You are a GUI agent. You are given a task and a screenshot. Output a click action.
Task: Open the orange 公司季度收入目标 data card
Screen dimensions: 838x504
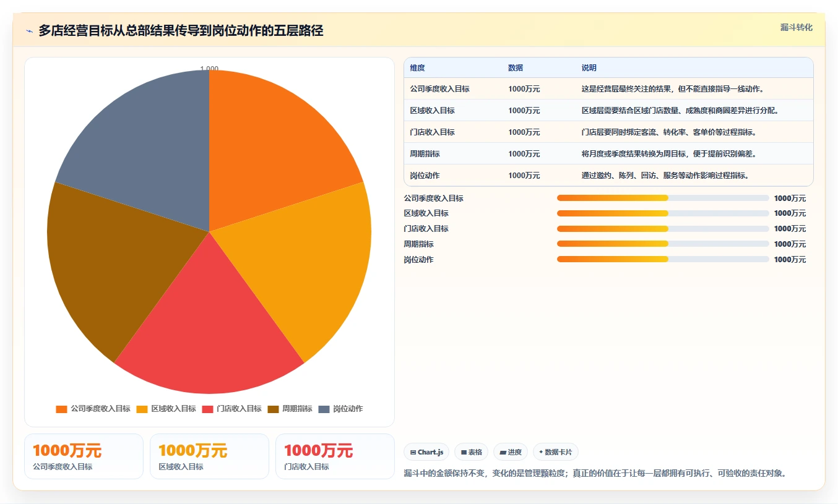(x=84, y=456)
